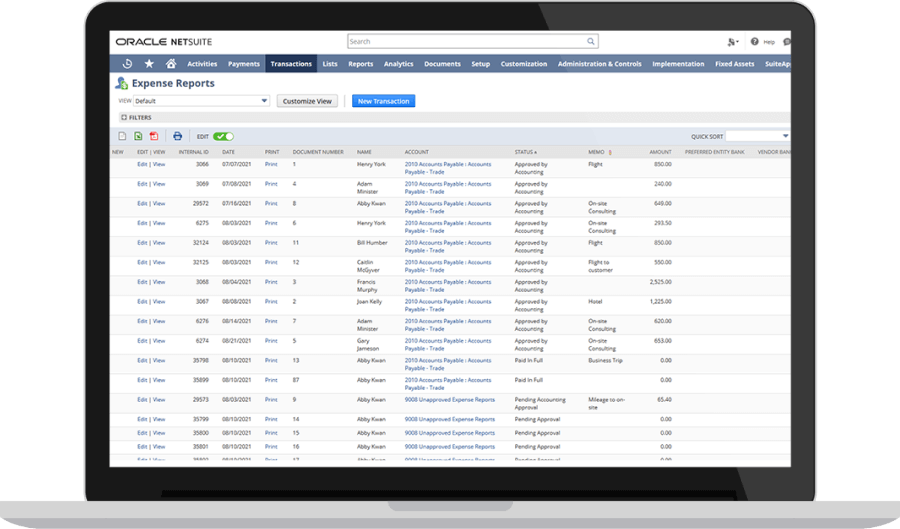900x529 pixels.
Task: Click the amount 2,525.00
Action: 660,282
